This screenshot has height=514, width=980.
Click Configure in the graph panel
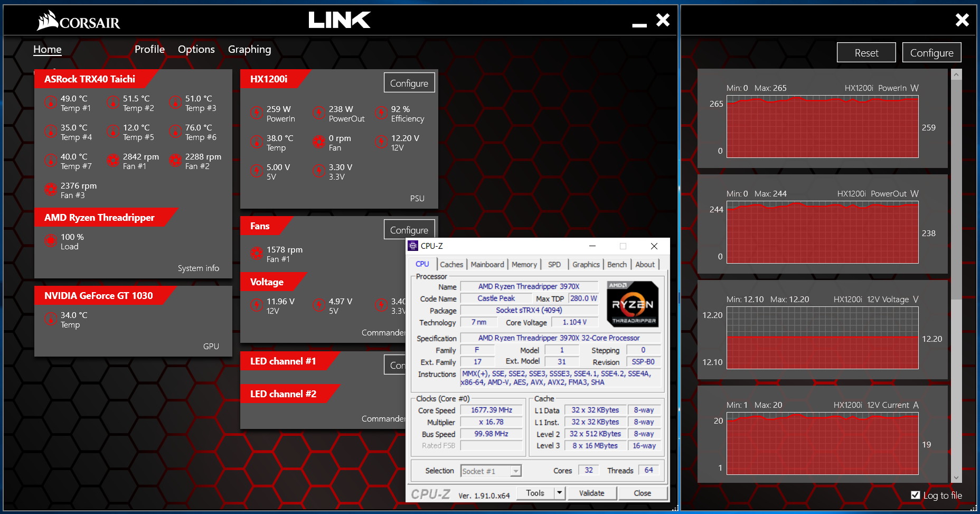coord(932,53)
